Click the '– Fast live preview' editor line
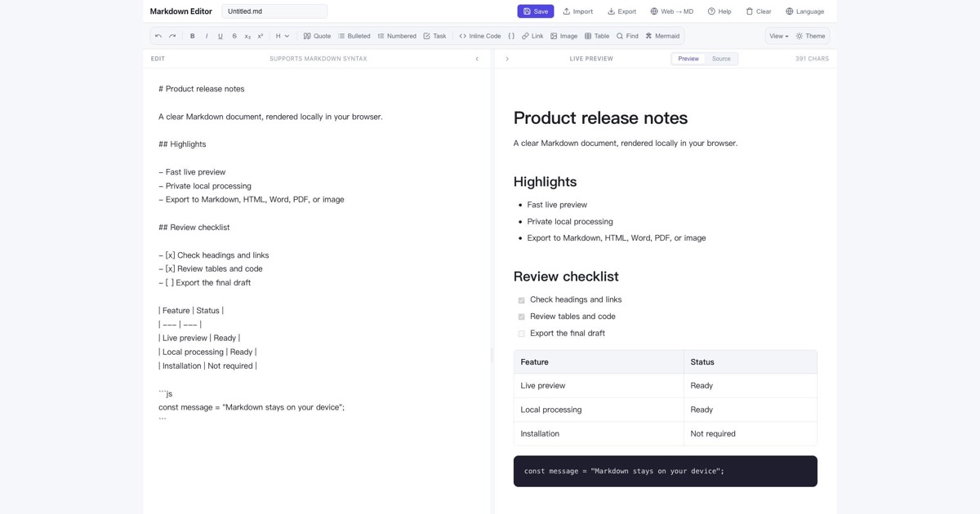Image resolution: width=980 pixels, height=514 pixels. point(192,172)
